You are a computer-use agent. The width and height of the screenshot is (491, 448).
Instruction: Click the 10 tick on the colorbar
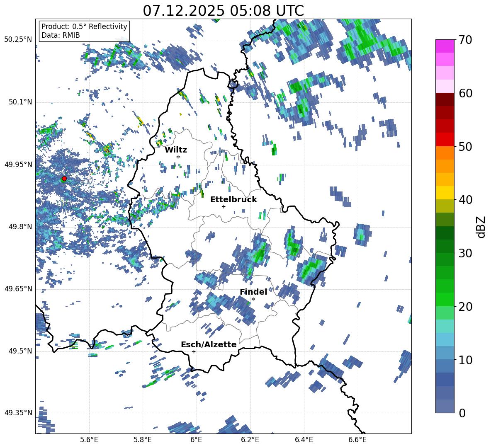[x=465, y=360]
